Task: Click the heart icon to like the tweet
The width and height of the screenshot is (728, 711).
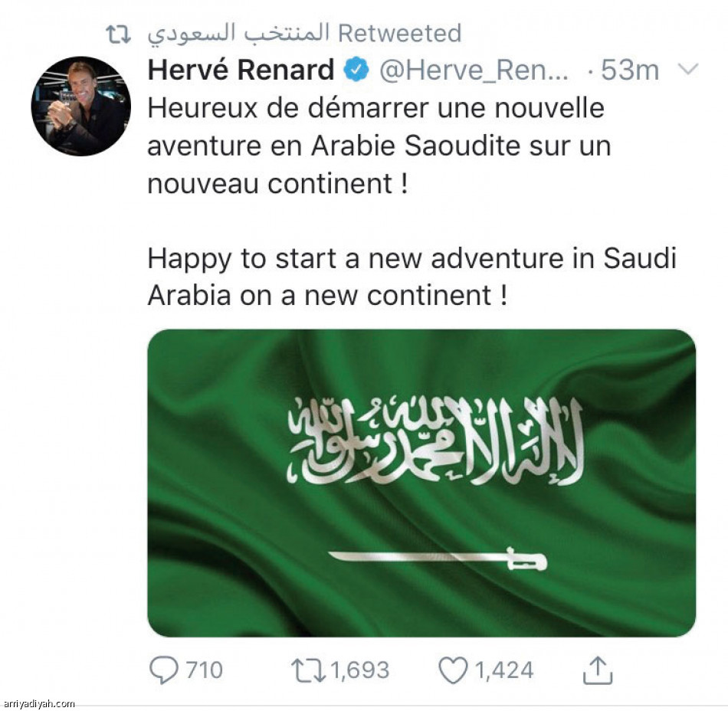Action: tap(452, 670)
